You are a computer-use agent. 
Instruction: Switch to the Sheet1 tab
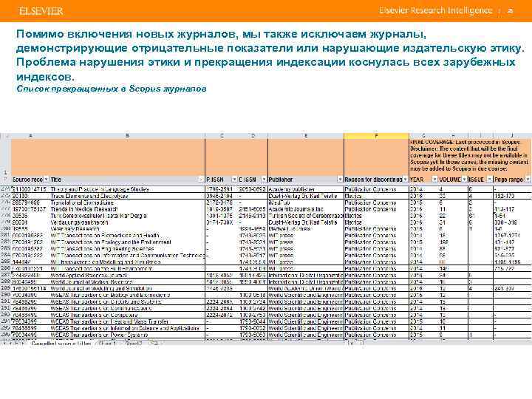pos(106,344)
